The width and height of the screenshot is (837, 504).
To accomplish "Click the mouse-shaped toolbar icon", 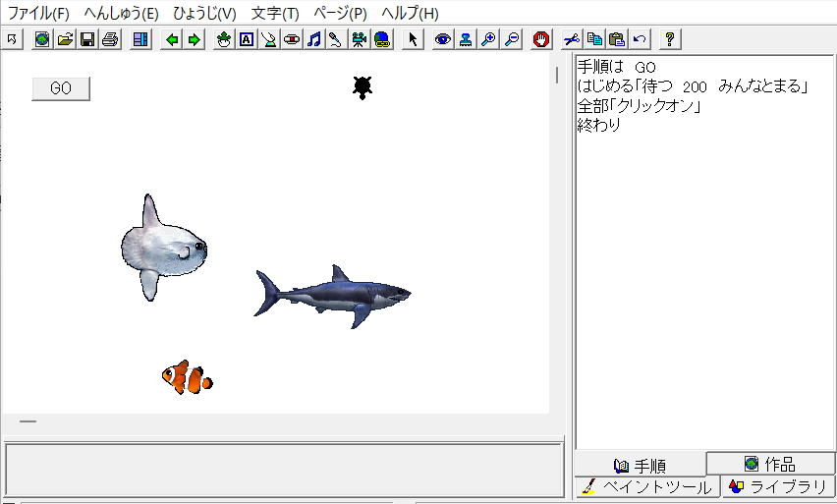I will point(268,39).
